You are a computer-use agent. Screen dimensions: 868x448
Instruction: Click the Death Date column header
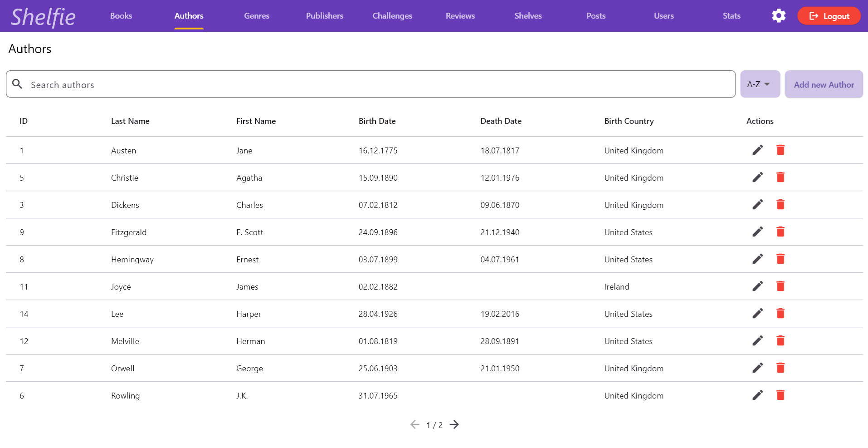(501, 121)
